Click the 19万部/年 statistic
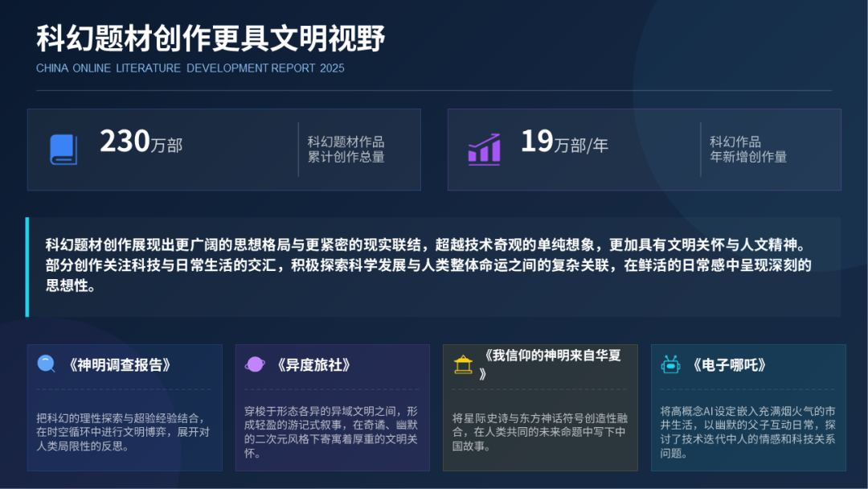The height and width of the screenshot is (489, 868). click(565, 142)
